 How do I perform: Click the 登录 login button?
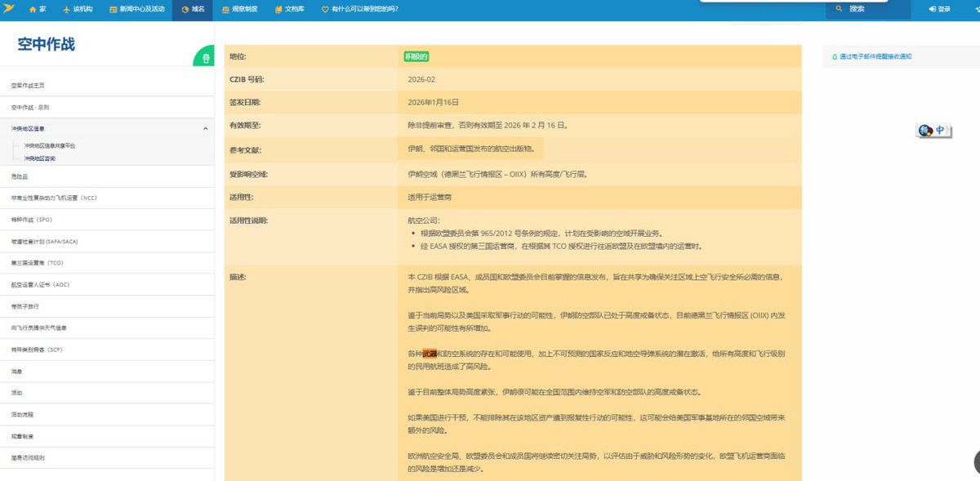(x=940, y=9)
